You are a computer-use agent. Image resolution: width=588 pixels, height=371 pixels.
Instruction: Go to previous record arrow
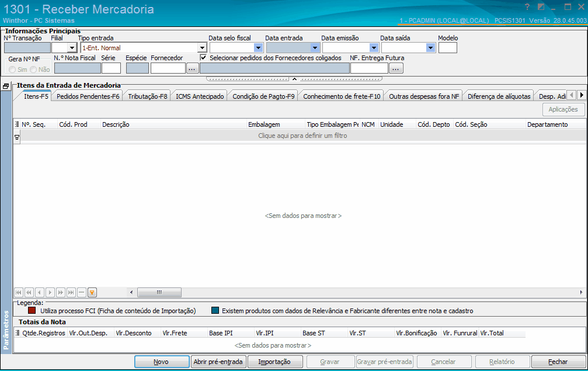click(39, 292)
